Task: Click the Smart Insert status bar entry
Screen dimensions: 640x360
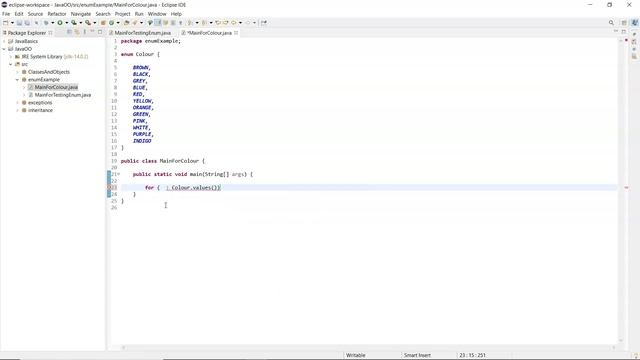Action: 417,355
